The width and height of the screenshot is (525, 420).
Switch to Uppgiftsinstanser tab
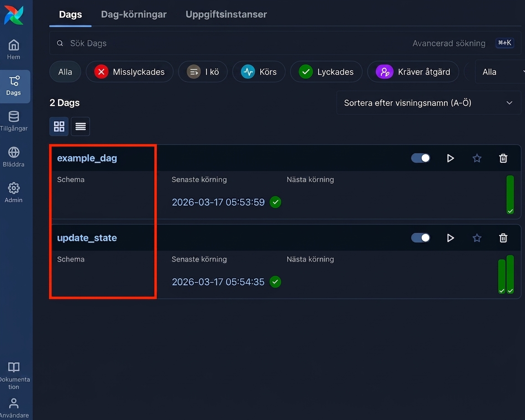226,15
